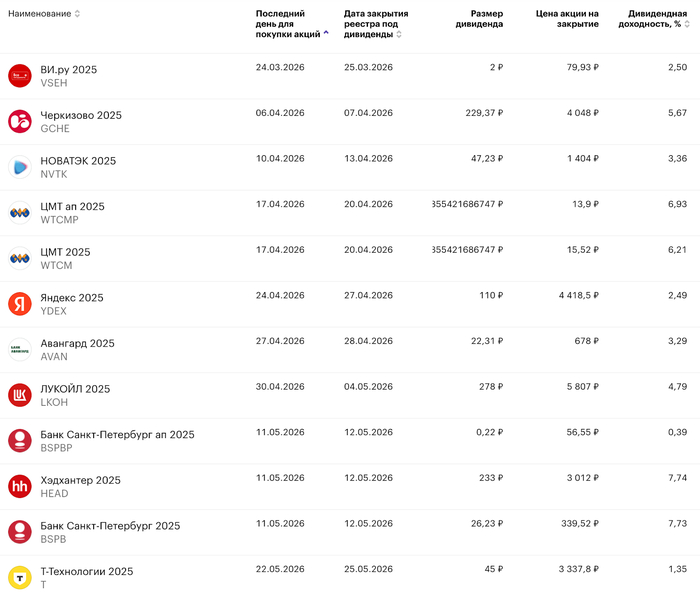
Task: Click the Цена акции на закрытие header
Action: click(x=567, y=19)
